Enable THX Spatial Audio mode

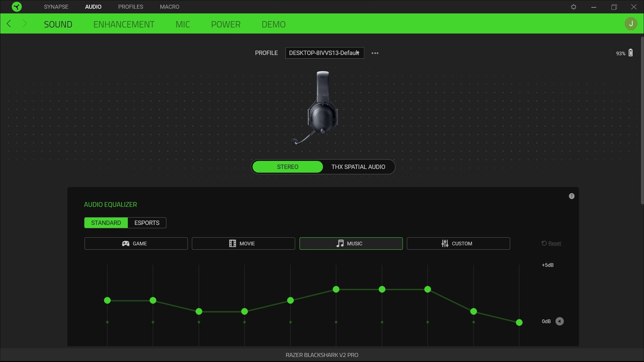[358, 167]
